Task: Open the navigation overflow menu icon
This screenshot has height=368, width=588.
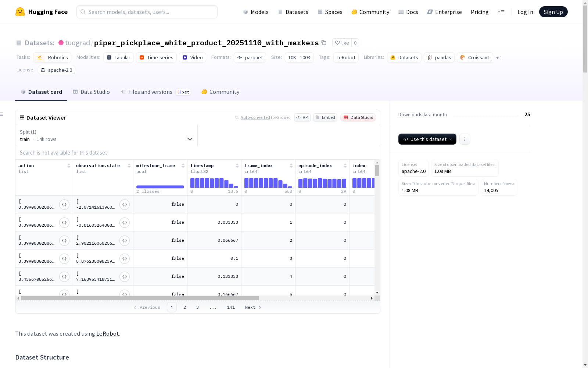Action: [x=501, y=12]
